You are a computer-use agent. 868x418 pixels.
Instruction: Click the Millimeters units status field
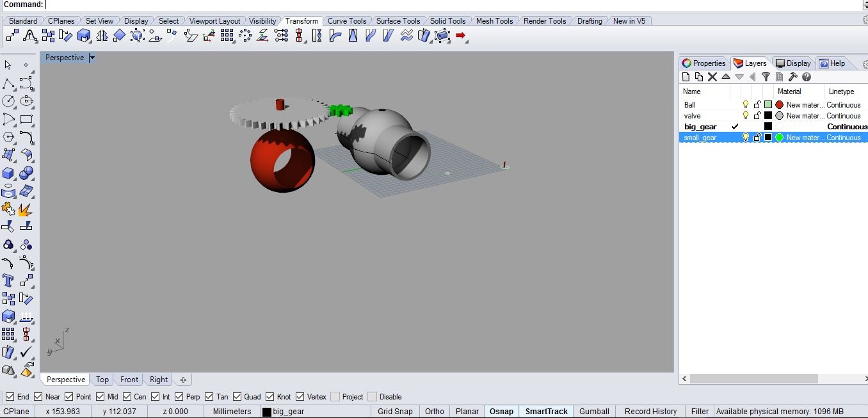pyautogui.click(x=232, y=412)
